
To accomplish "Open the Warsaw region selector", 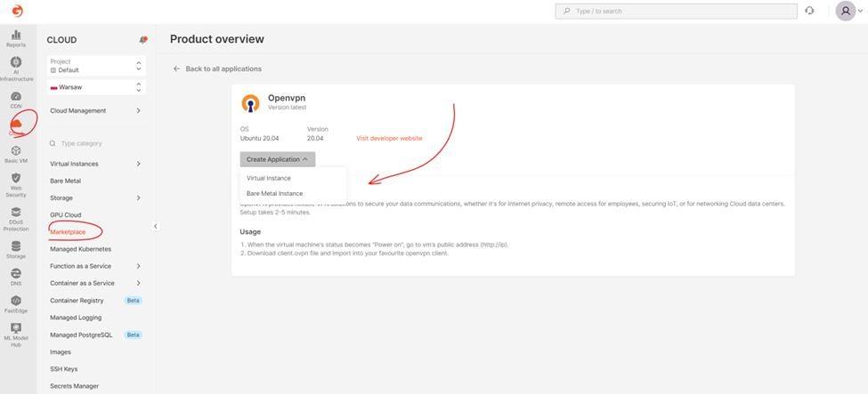I will [96, 87].
